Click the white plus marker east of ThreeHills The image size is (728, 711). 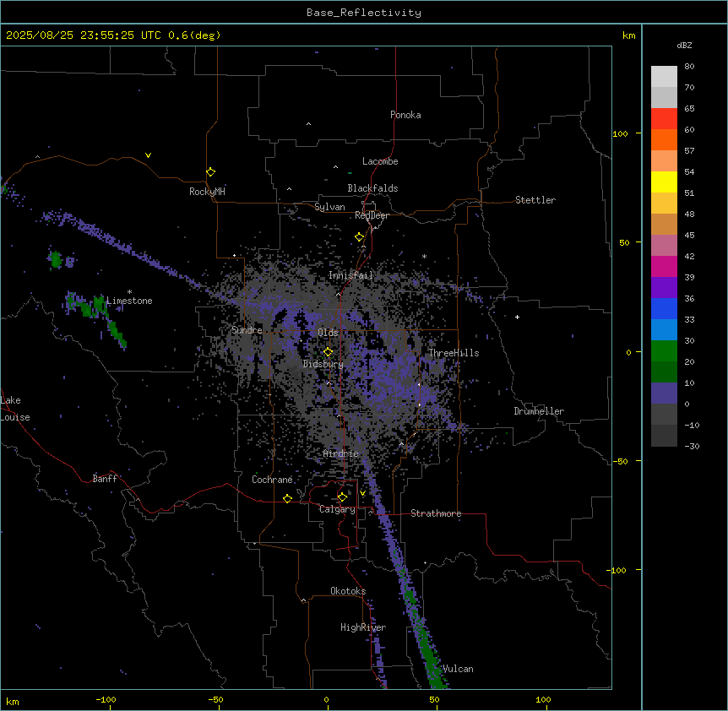tap(517, 317)
